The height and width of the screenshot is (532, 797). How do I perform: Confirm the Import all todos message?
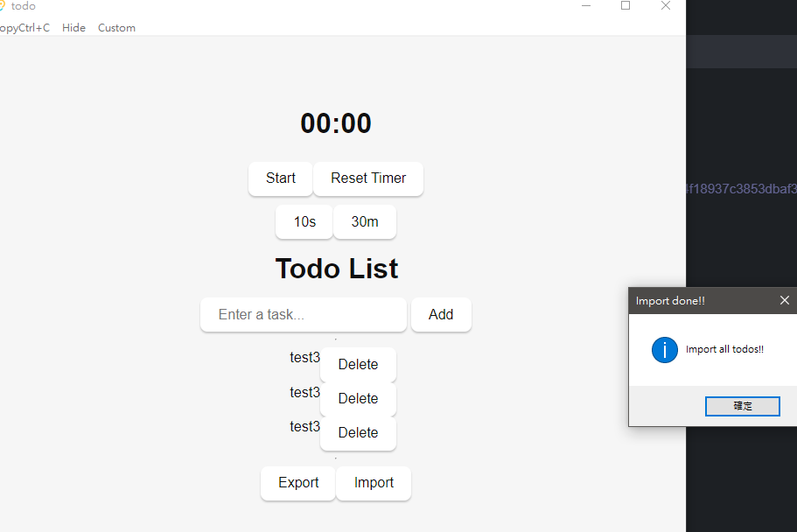pos(742,406)
